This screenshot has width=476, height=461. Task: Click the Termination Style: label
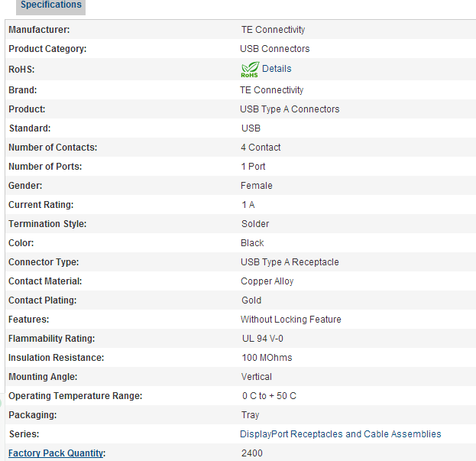point(47,224)
